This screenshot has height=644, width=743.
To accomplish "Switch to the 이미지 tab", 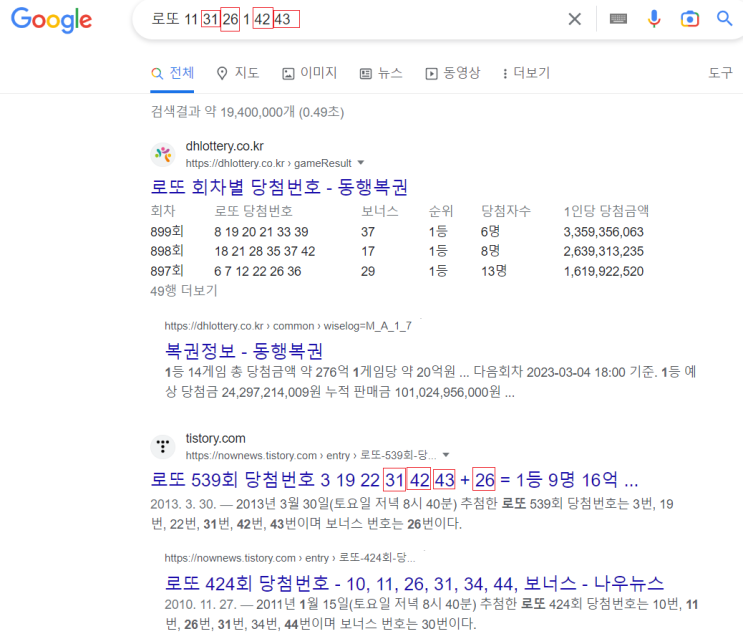I will (x=309, y=73).
